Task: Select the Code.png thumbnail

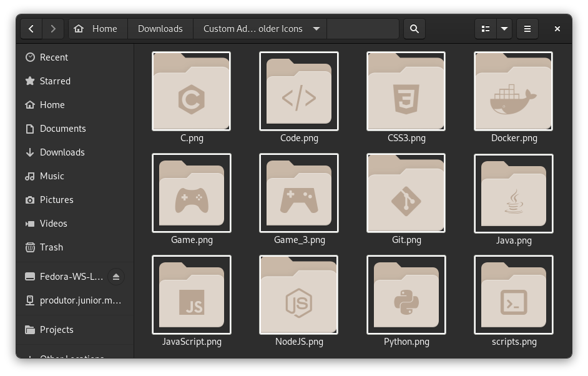Action: point(299,91)
